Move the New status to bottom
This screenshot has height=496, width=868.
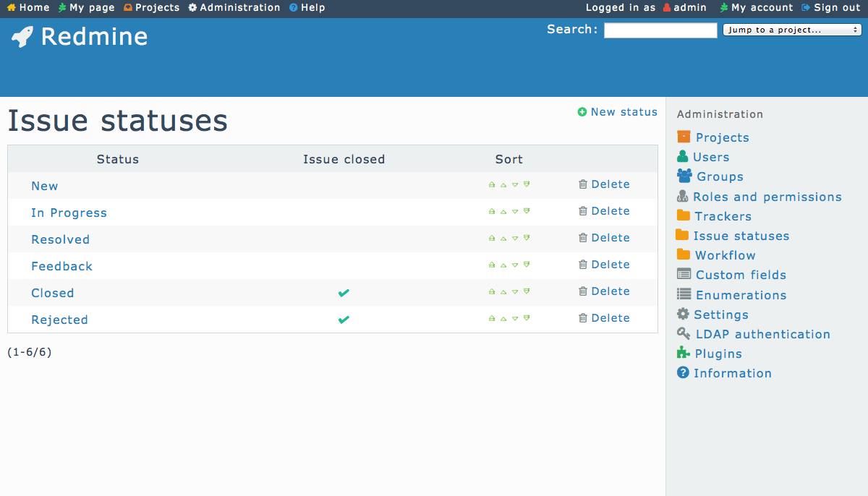527,184
